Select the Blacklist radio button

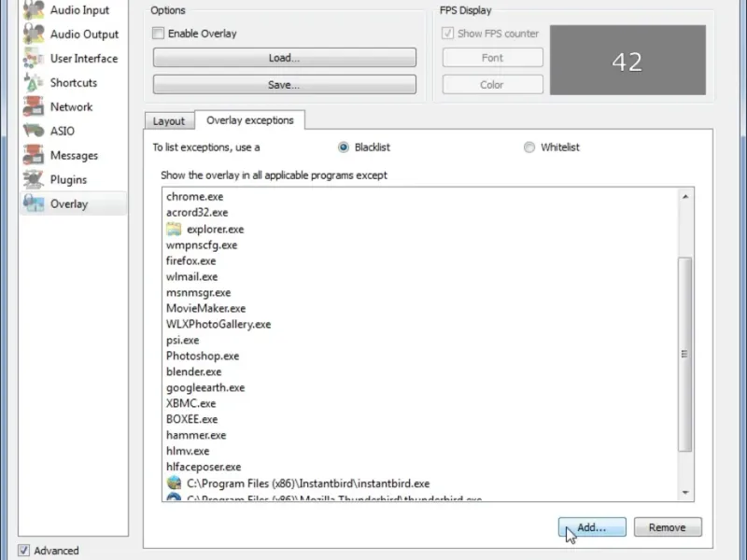(x=343, y=147)
